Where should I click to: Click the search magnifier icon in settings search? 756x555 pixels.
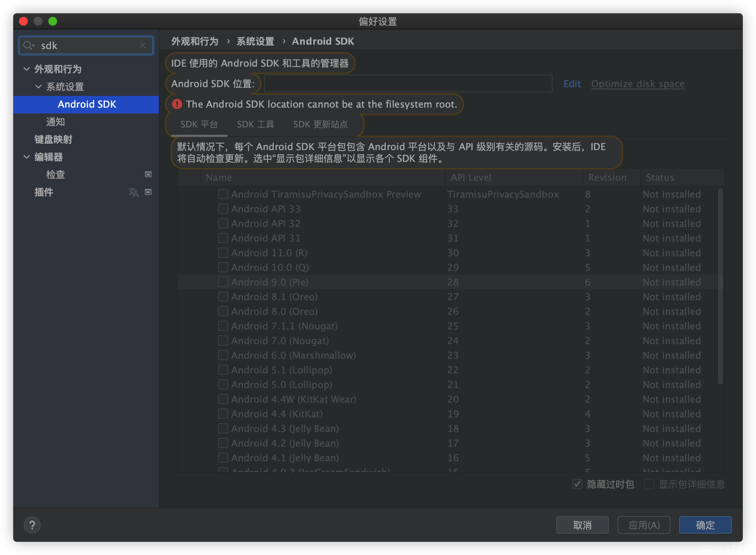click(29, 45)
